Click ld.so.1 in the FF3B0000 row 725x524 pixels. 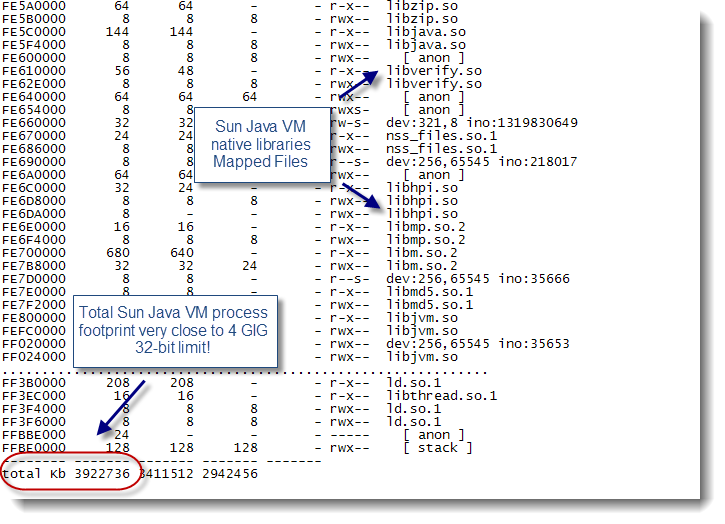414,382
